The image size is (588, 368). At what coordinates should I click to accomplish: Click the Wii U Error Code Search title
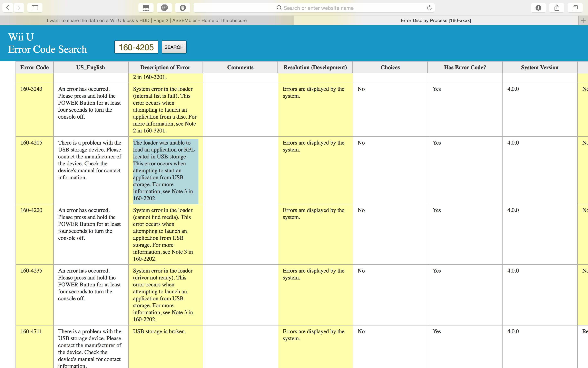(x=47, y=43)
